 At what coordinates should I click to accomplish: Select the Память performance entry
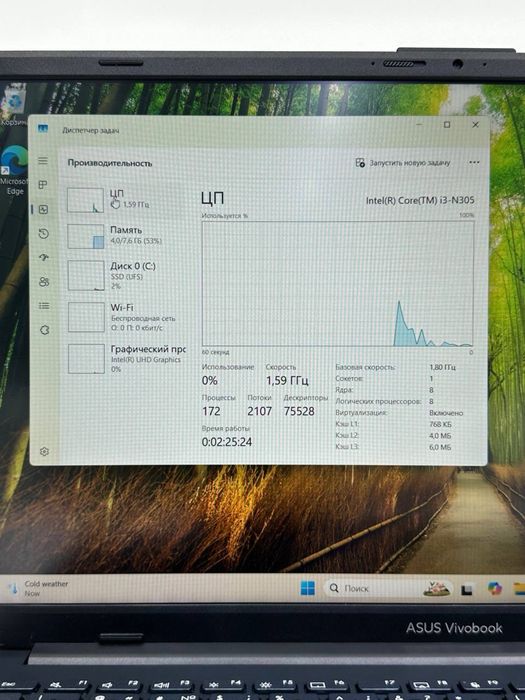coord(127,236)
